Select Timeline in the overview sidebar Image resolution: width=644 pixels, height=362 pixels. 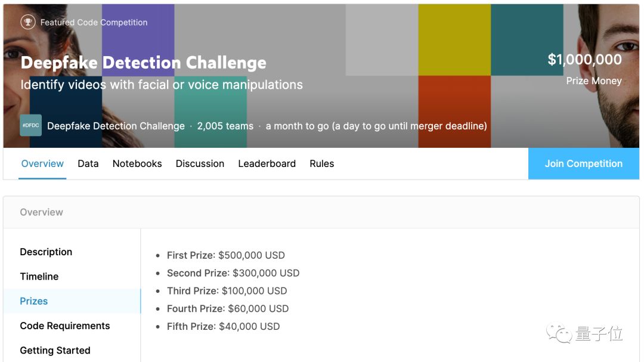39,276
